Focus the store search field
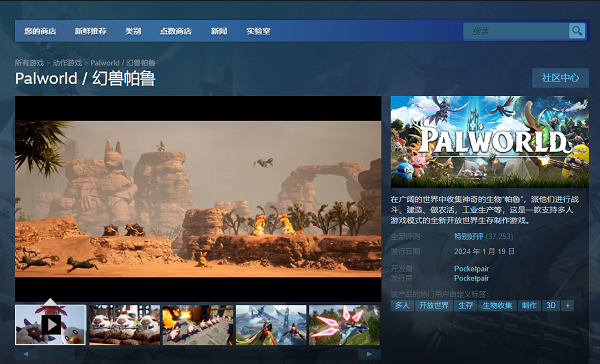Image resolution: width=600 pixels, height=364 pixels. point(516,31)
